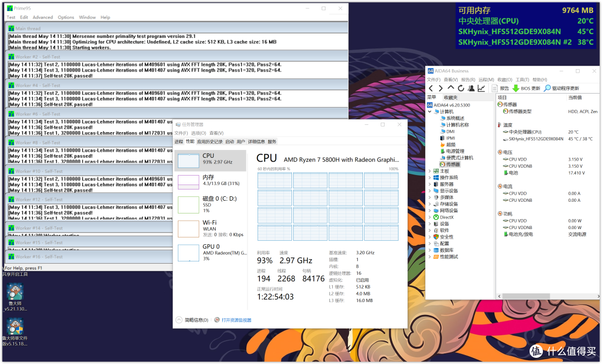Switch to 详细信息 tab in Task Manager
602x364 pixels.
[256, 142]
